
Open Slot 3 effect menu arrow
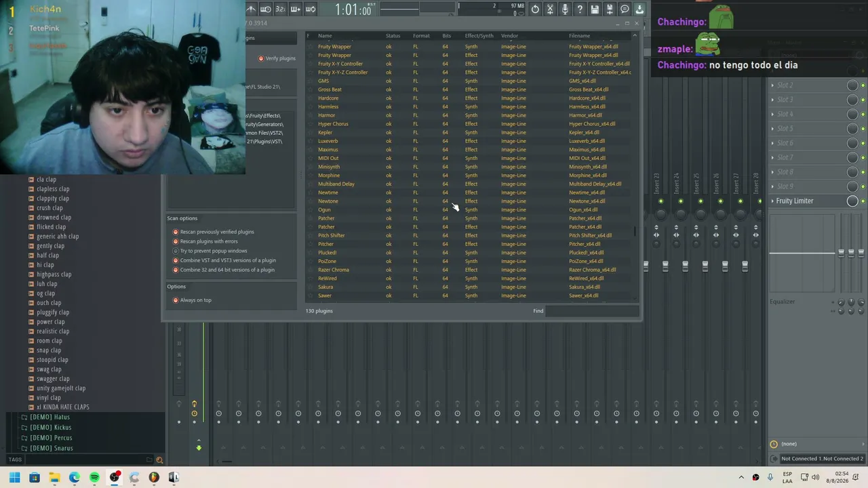[x=772, y=100]
